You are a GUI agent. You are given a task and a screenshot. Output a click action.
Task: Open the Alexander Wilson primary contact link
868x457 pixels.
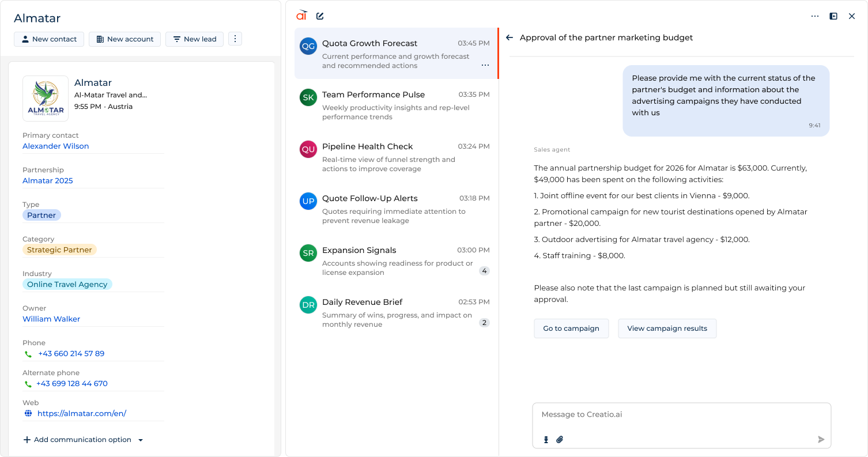coord(56,146)
